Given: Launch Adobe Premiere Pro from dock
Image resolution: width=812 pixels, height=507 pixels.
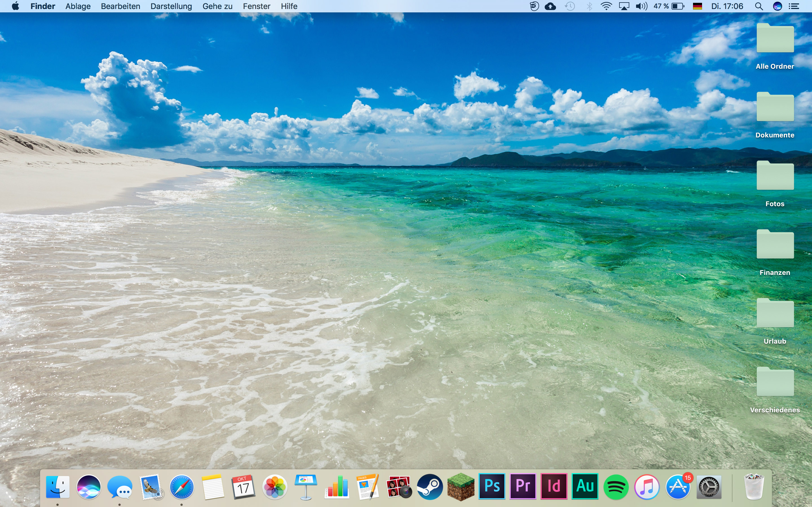Looking at the screenshot, I should pos(523,486).
